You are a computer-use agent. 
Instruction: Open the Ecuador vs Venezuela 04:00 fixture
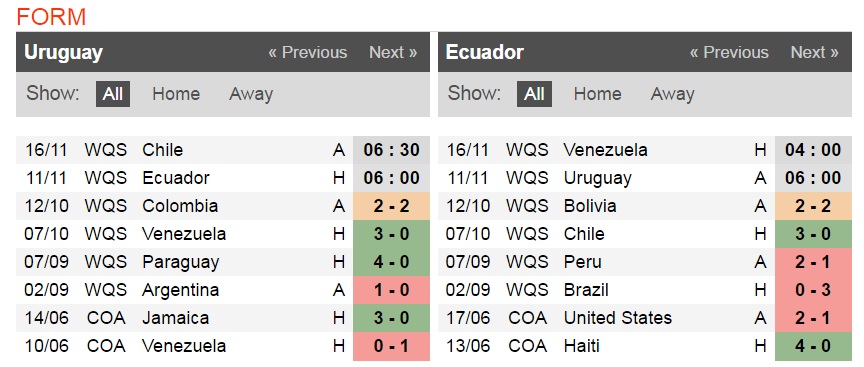813,150
